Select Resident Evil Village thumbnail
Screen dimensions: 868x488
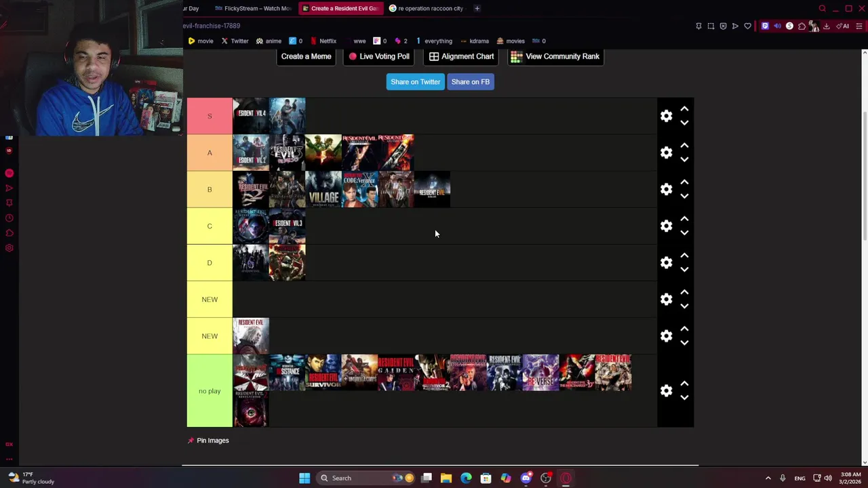(323, 189)
